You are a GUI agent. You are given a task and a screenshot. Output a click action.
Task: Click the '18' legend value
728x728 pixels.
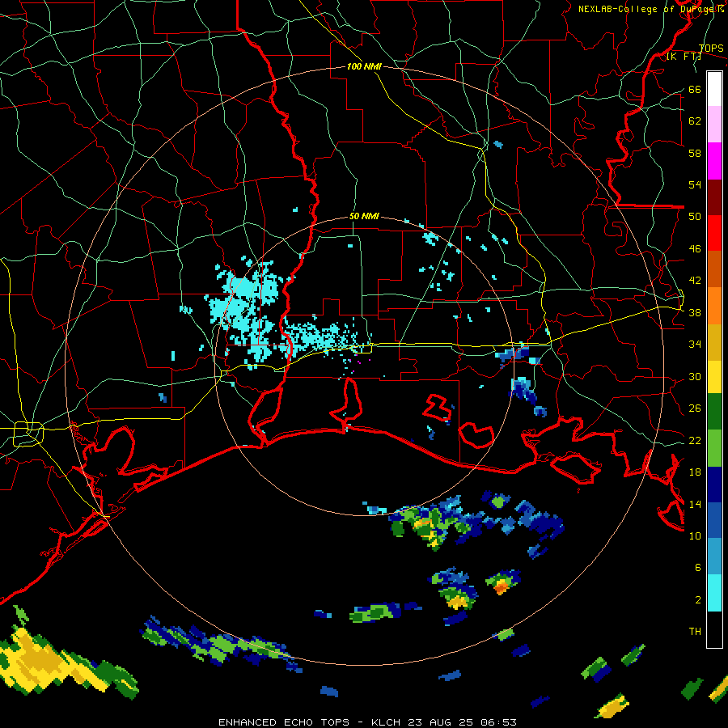[695, 472]
